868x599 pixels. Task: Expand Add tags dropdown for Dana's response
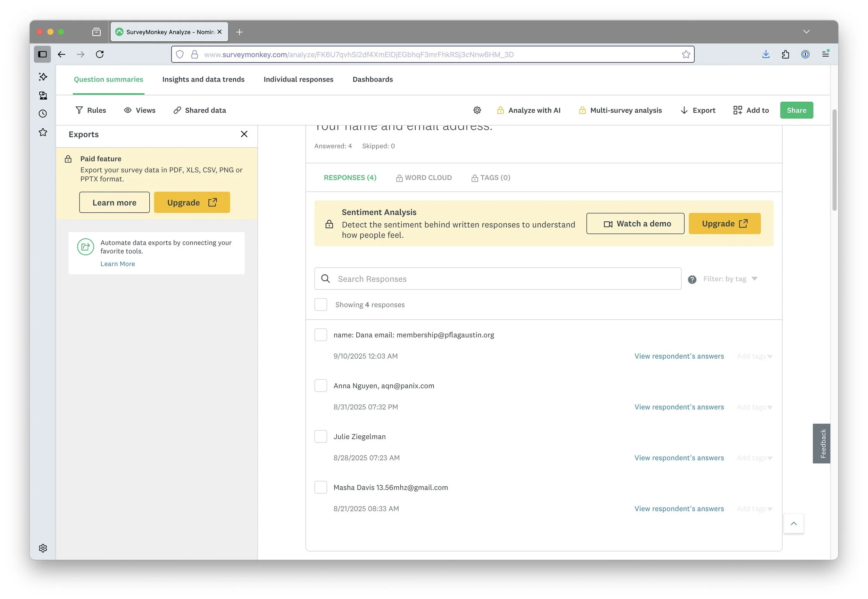pos(754,357)
